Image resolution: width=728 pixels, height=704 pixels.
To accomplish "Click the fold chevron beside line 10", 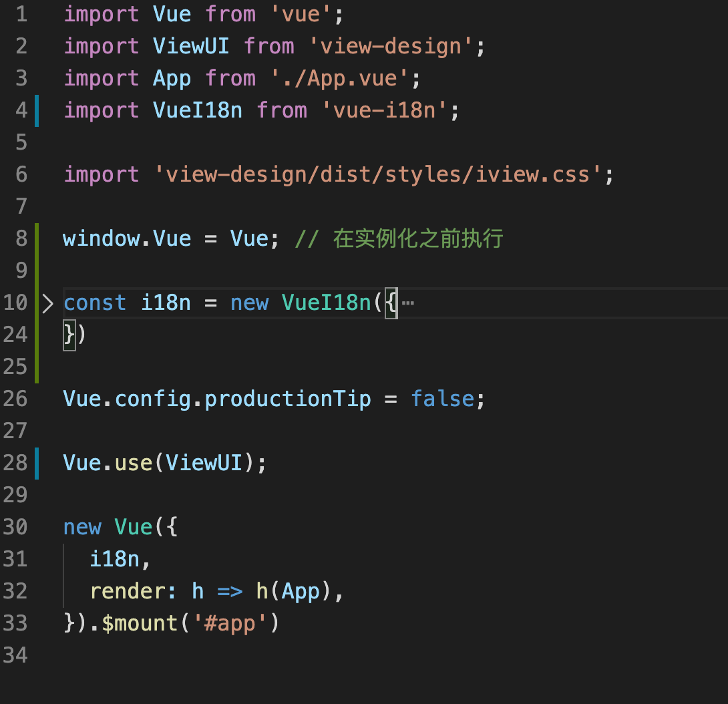I will pos(49,303).
